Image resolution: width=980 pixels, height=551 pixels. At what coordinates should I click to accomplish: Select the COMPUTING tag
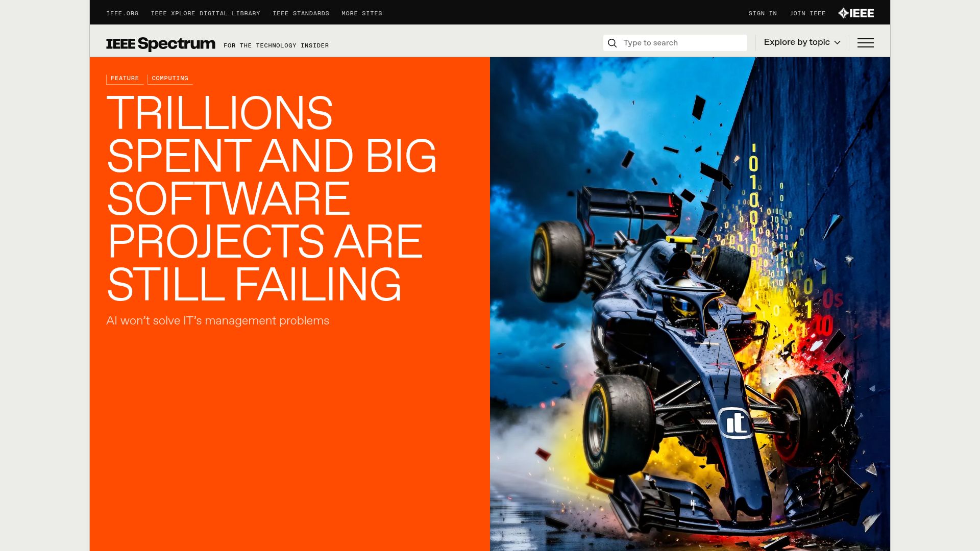pos(170,79)
